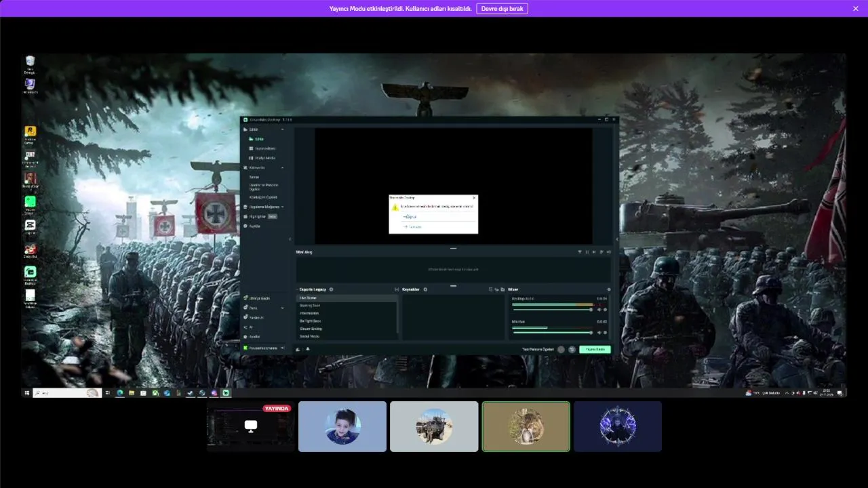Mute the Mic/Aux channel
Image resolution: width=868 pixels, height=488 pixels.
[599, 333]
